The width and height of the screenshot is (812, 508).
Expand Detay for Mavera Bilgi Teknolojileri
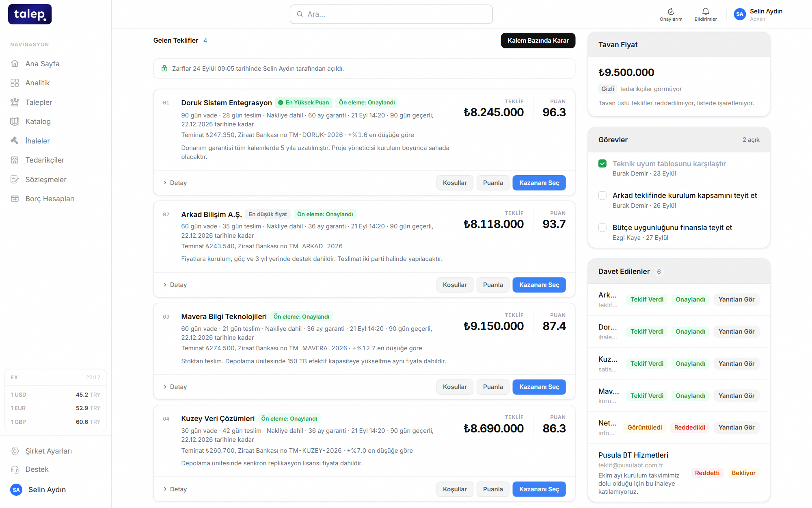175,387
